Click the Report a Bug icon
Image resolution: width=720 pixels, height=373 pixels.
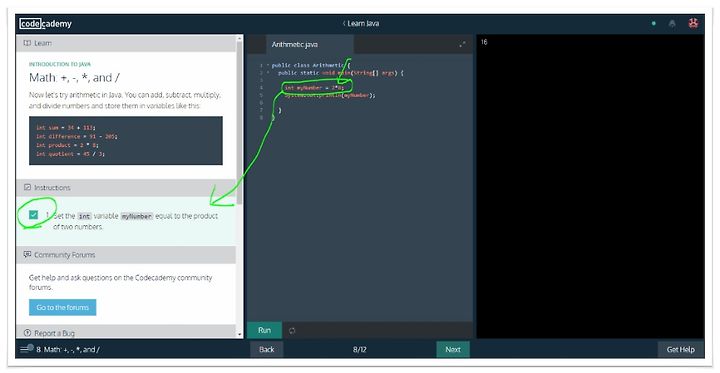tap(27, 333)
